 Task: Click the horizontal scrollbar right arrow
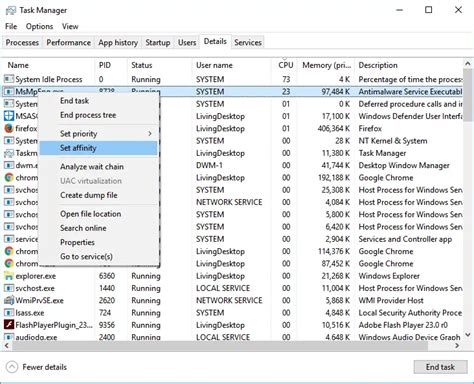[x=457, y=346]
